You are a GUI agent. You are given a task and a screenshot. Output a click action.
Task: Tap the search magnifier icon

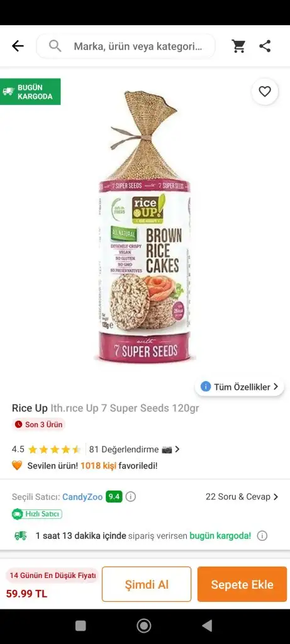pyautogui.click(x=55, y=46)
